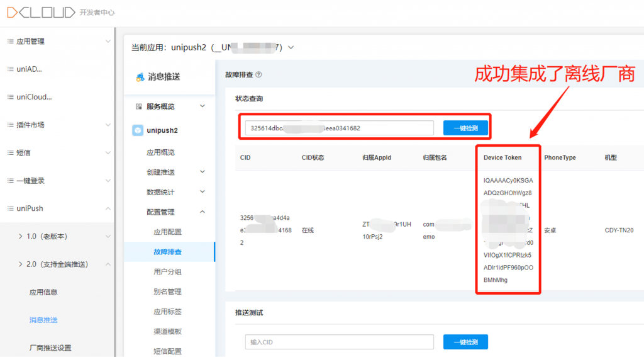Click the 一键登录 list icon
Image resolution: width=644 pixels, height=357 pixels.
(x=10, y=181)
